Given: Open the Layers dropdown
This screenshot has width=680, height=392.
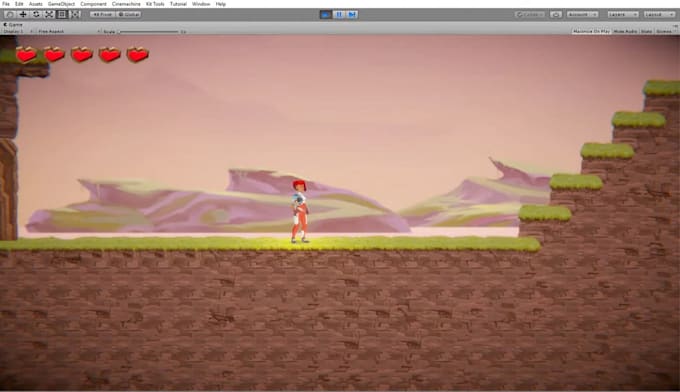Looking at the screenshot, I should 623,14.
